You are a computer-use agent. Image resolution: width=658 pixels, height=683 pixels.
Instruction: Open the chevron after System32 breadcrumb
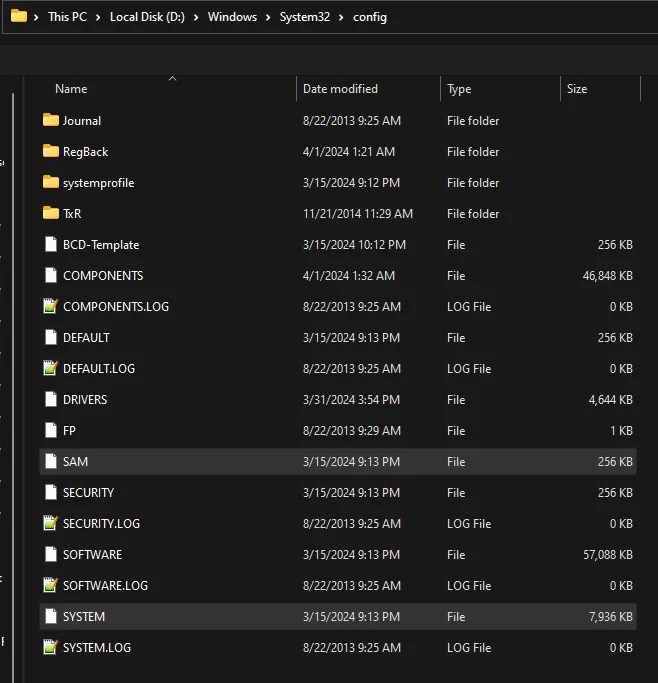pos(340,17)
